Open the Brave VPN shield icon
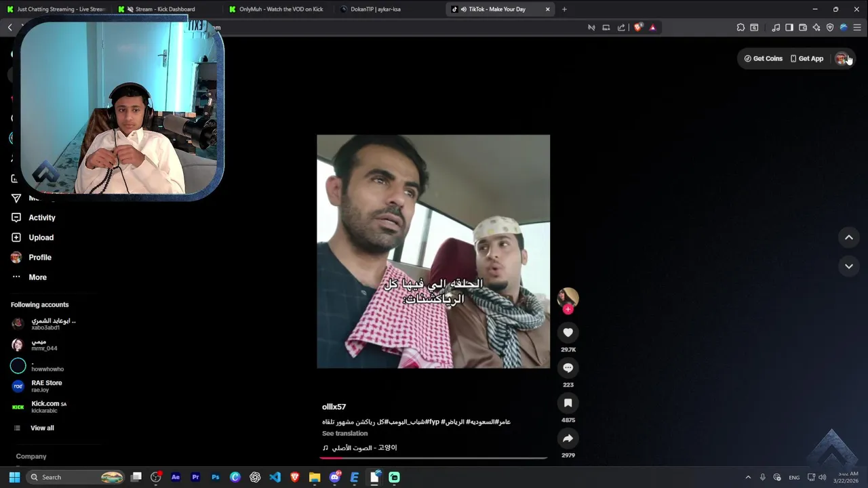 pyautogui.click(x=830, y=28)
